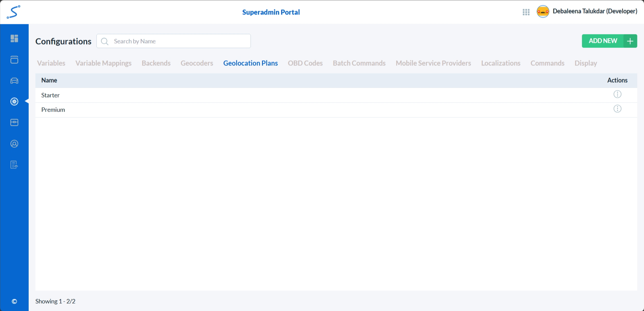Open actions menu for Premium plan
The height and width of the screenshot is (311, 644).
pos(617,109)
